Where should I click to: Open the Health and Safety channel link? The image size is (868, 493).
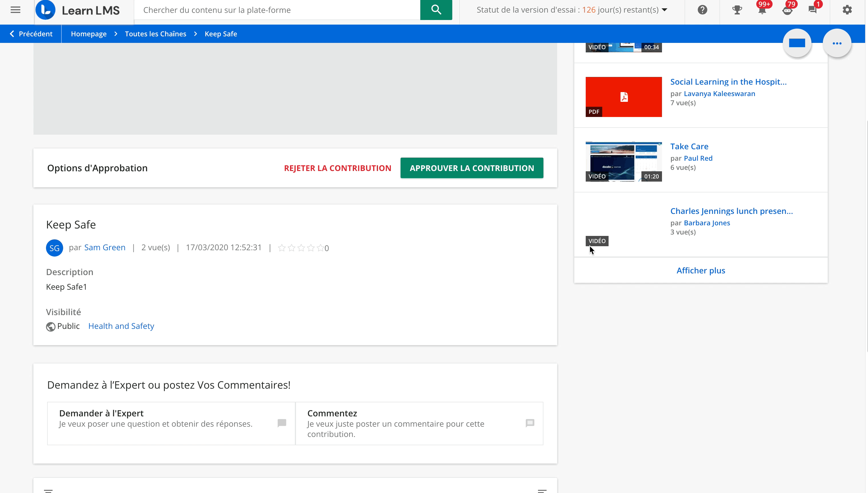pos(121,326)
